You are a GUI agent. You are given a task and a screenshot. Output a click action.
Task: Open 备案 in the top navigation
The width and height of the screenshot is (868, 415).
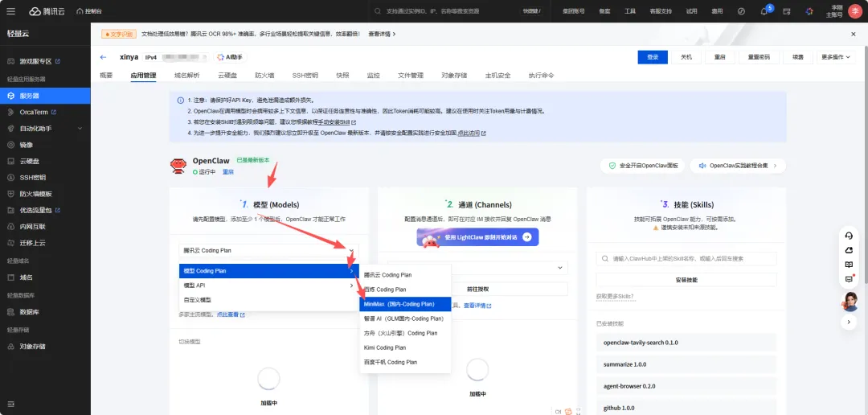point(604,11)
